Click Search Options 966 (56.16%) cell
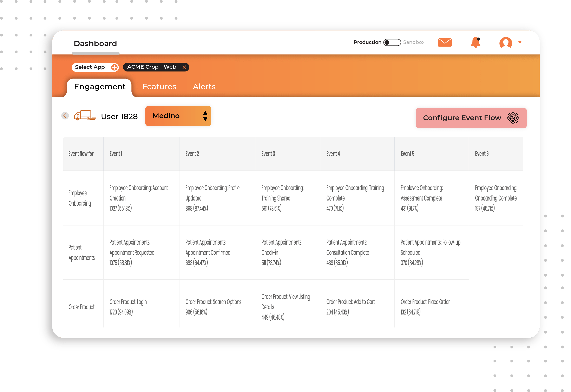571x392 pixels. coord(217,304)
